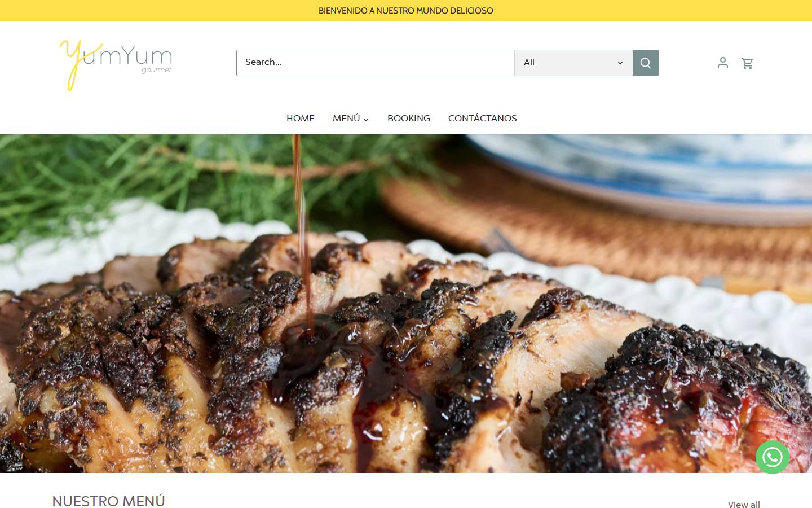Open the BOOKING page

tap(409, 119)
